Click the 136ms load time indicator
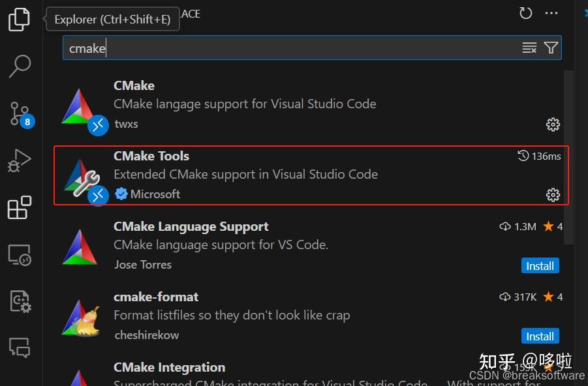Viewport: 588px width, 386px height. (539, 156)
